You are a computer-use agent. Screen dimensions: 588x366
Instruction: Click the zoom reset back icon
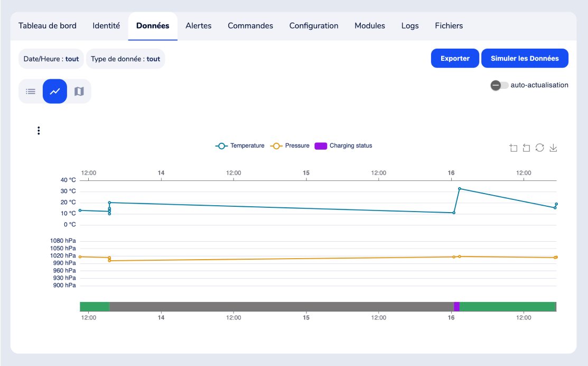[x=526, y=148]
